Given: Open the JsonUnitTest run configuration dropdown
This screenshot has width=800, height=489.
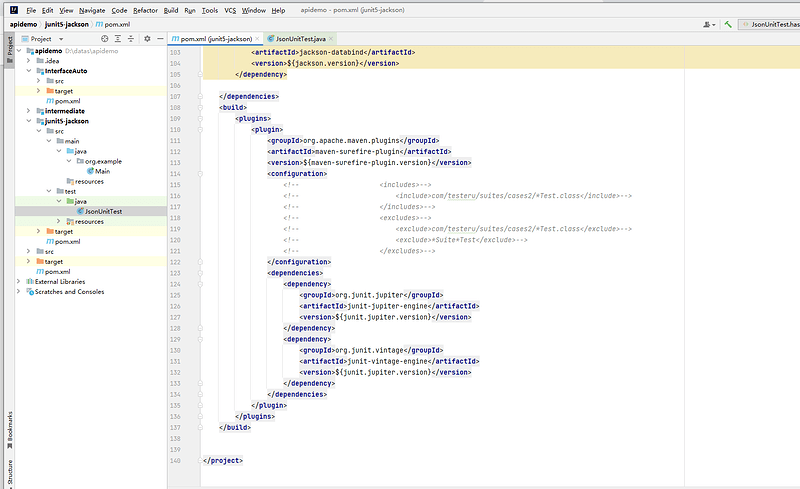Looking at the screenshot, I should tap(769, 24).
